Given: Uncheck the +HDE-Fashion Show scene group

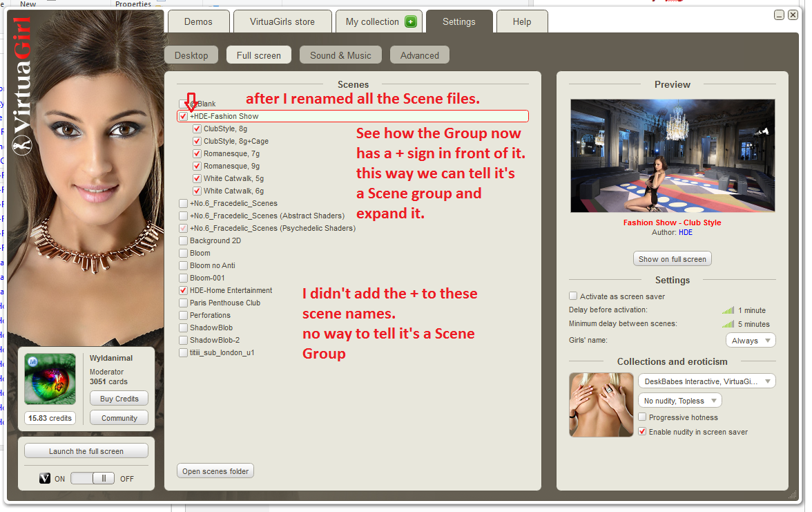Looking at the screenshot, I should (x=184, y=116).
